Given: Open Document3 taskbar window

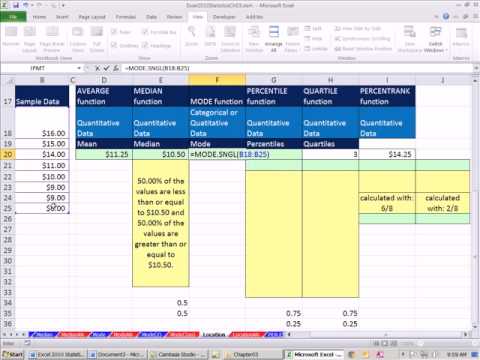Looking at the screenshot, I should pos(118,354).
